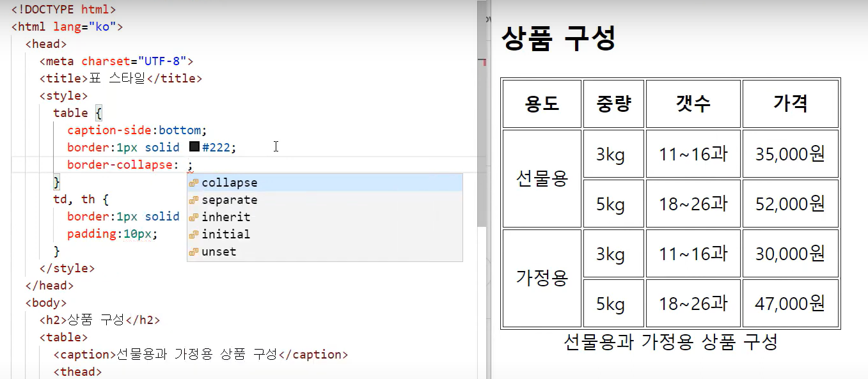Screen dimensions: 868x379
Task: Click the opening <body> tag
Action: [46, 303]
